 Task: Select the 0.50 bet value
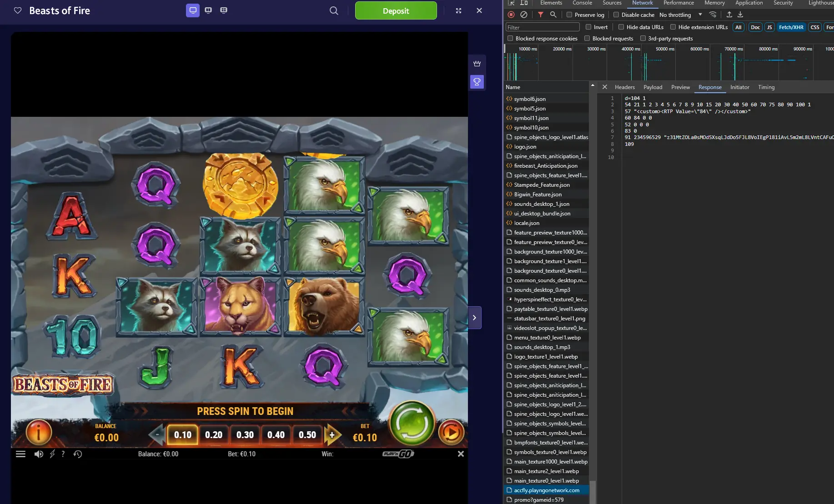[307, 435]
